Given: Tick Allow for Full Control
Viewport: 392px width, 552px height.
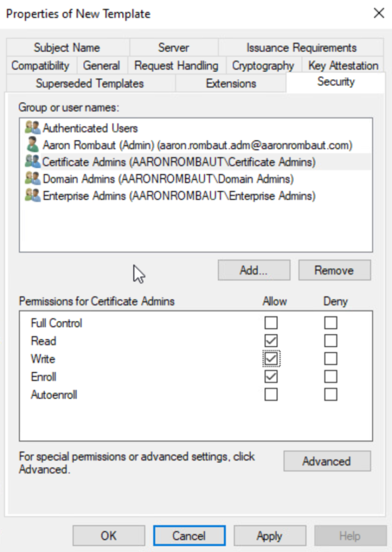Looking at the screenshot, I should [271, 323].
